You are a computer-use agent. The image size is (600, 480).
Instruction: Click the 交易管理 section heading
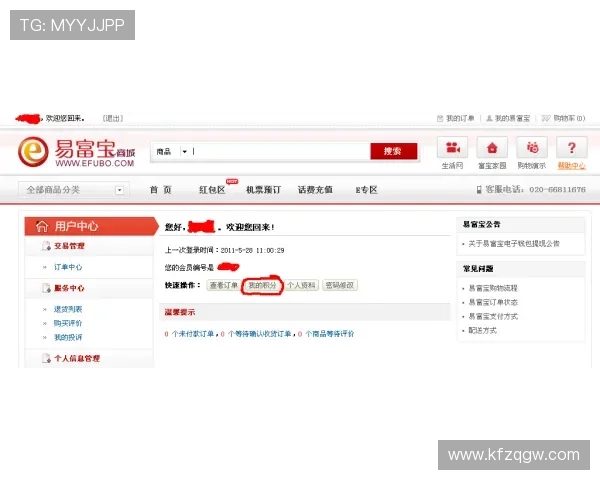69,246
